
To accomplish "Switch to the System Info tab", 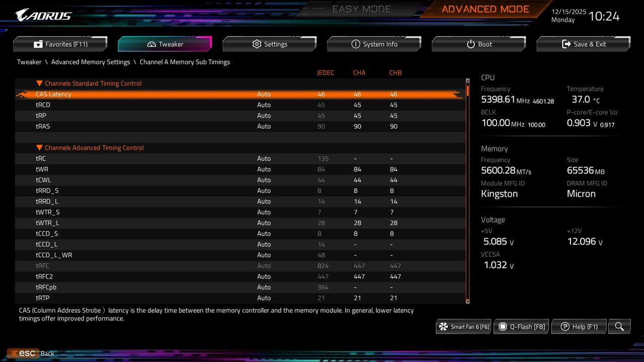I will (x=374, y=44).
